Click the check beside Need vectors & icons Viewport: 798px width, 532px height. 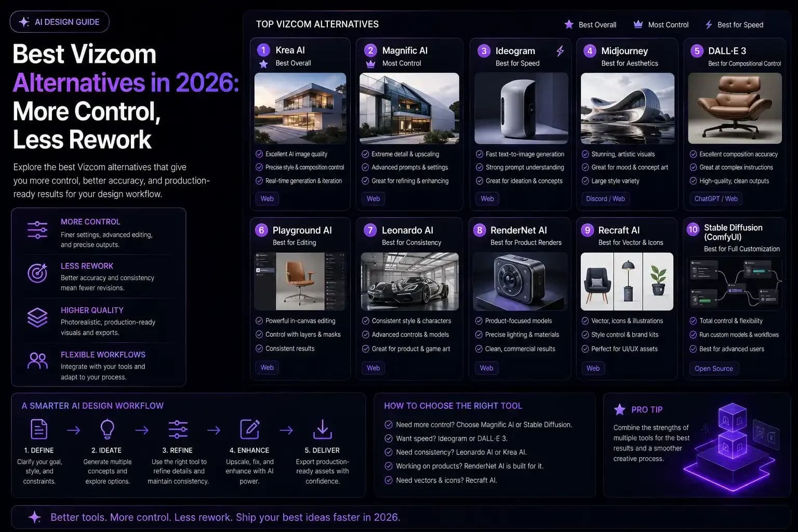tap(388, 480)
